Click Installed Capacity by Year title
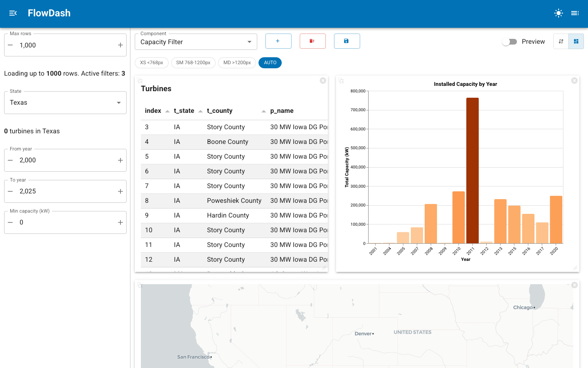The width and height of the screenshot is (588, 368). coord(465,84)
